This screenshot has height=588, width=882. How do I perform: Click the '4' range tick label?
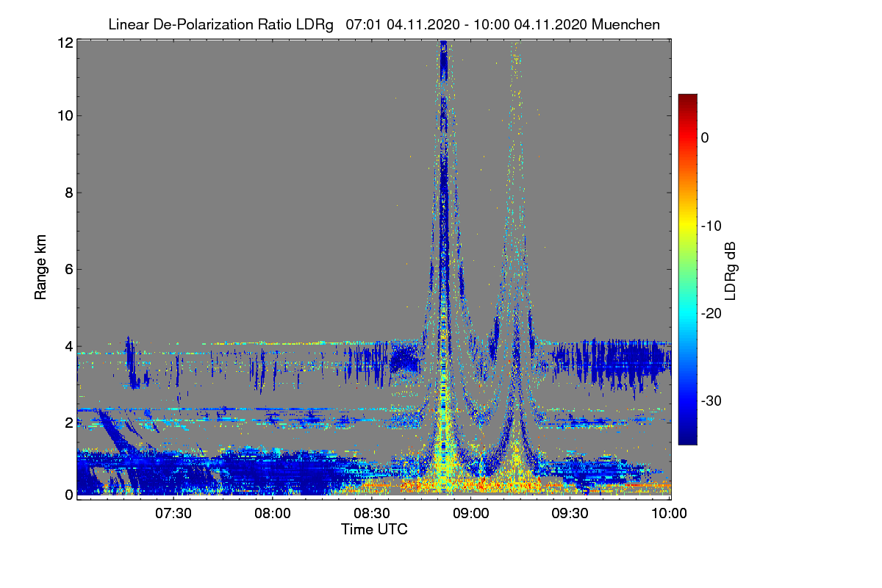point(69,346)
